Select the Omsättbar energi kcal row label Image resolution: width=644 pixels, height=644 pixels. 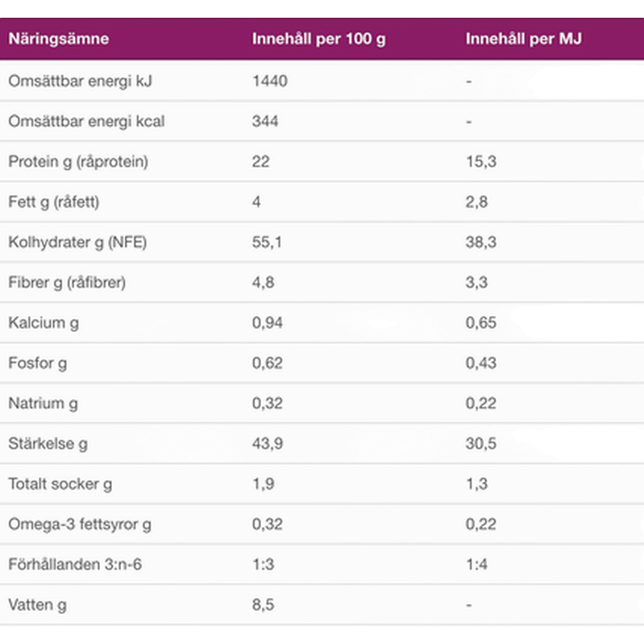[x=86, y=121]
